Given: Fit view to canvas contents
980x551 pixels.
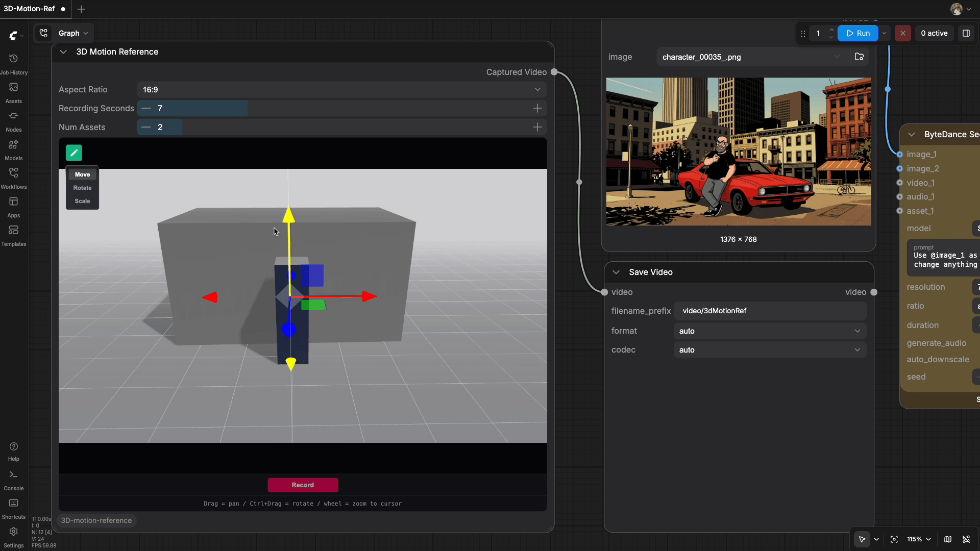Looking at the screenshot, I should click(x=894, y=539).
